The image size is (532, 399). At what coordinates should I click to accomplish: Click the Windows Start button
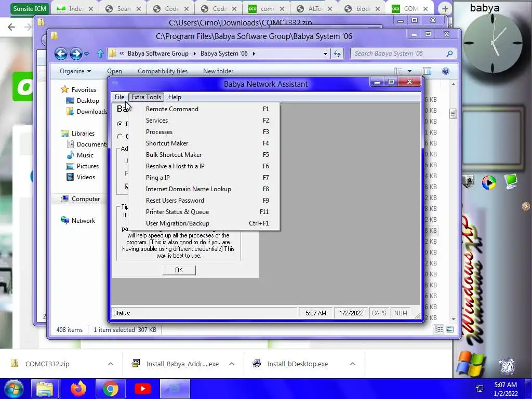[14, 389]
